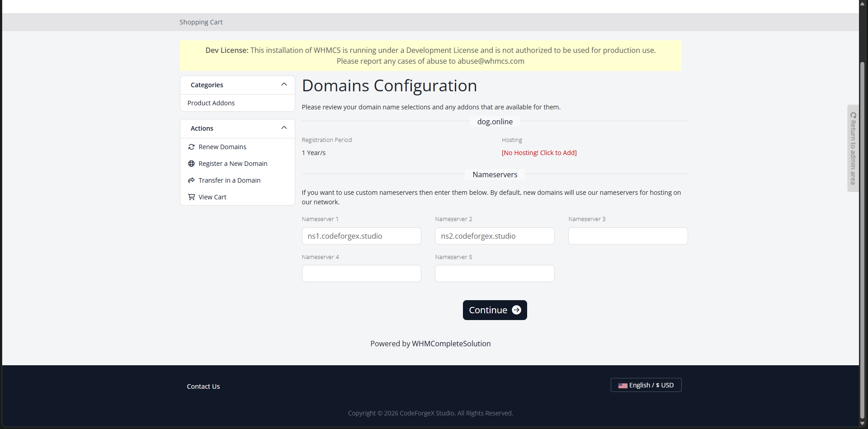Image resolution: width=868 pixels, height=429 pixels.
Task: Click the shopping cart icon beside View Cart
Action: point(191,197)
